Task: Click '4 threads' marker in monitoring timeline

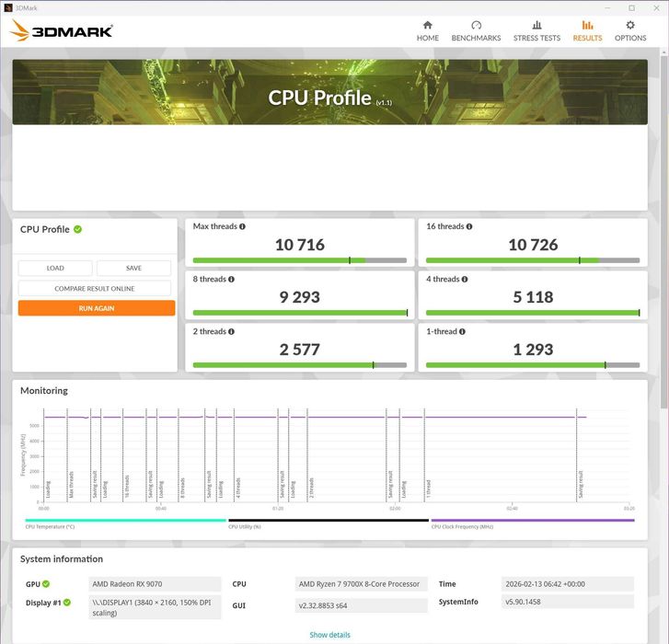Action: [238, 488]
